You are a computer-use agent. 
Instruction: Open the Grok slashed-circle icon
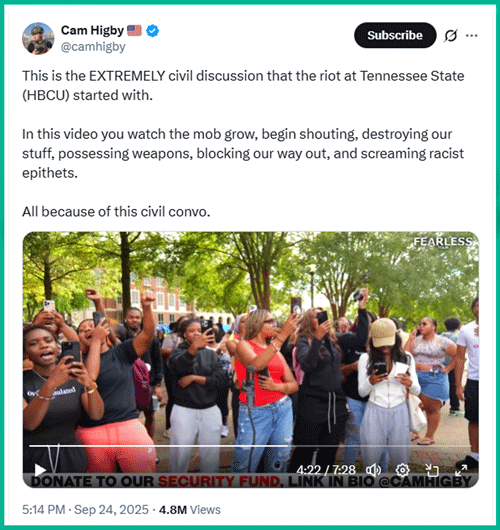point(450,35)
